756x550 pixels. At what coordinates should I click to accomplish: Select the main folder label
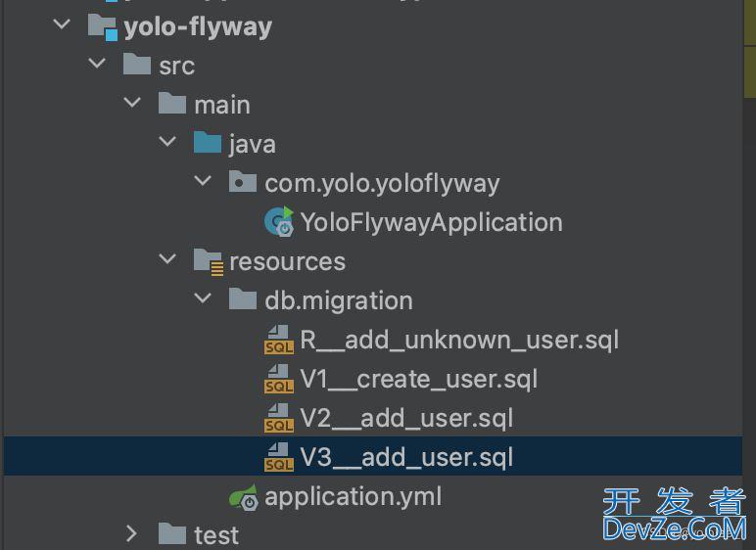coord(222,105)
